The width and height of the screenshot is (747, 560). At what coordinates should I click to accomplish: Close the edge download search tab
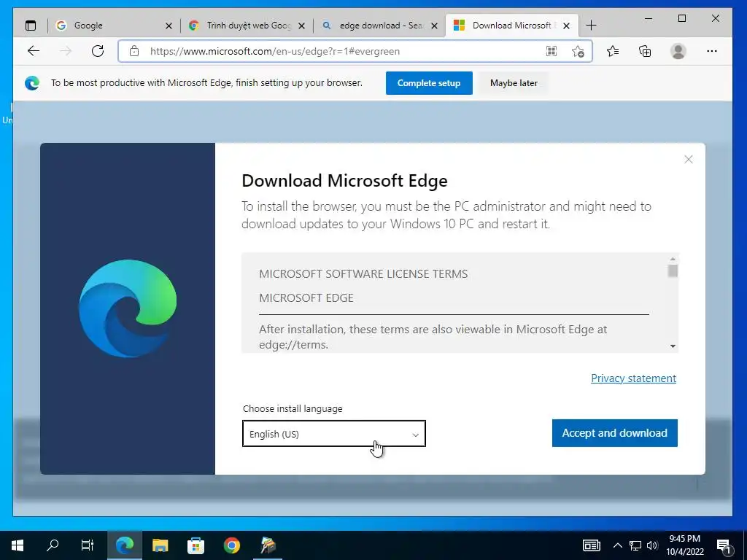click(x=435, y=26)
